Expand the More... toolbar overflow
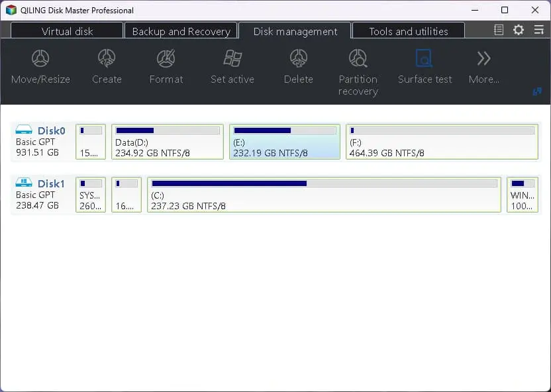551x392 pixels. pos(483,67)
